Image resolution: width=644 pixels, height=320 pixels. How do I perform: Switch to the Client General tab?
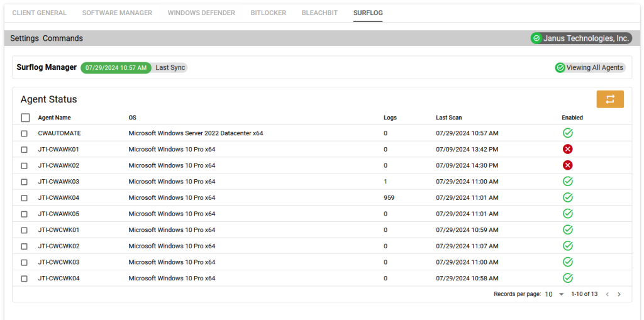click(40, 13)
